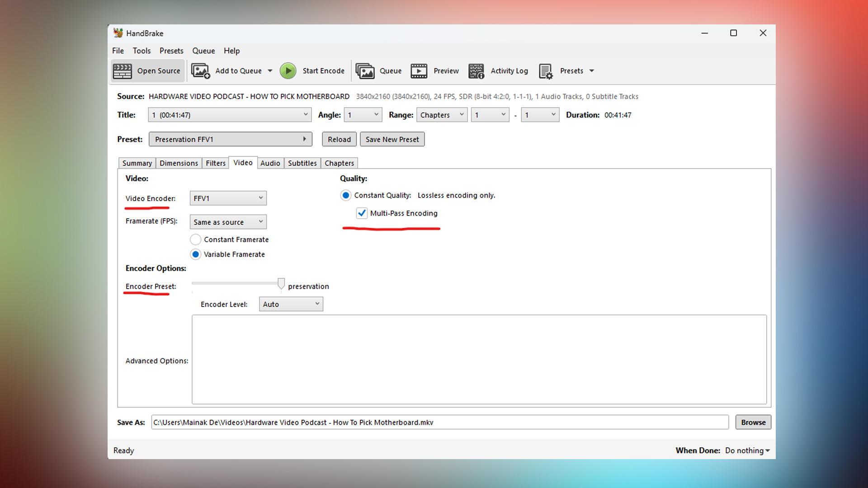Switch to the Subtitles tab
This screenshot has width=868, height=488.
pyautogui.click(x=302, y=163)
